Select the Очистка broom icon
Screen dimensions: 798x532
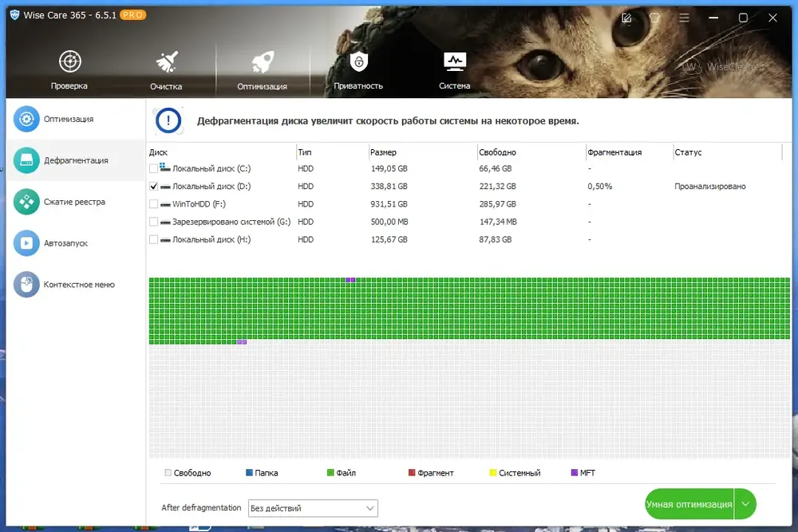pos(167,62)
